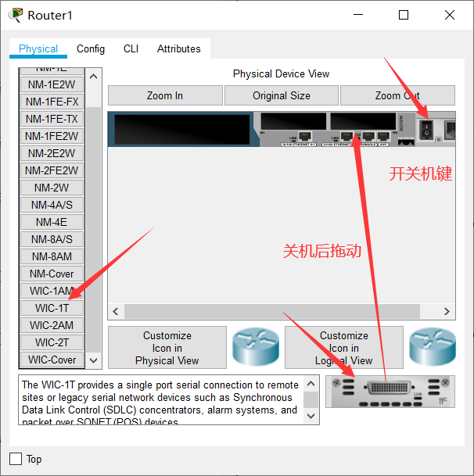
Task: Select the Physical tab
Action: click(x=38, y=49)
